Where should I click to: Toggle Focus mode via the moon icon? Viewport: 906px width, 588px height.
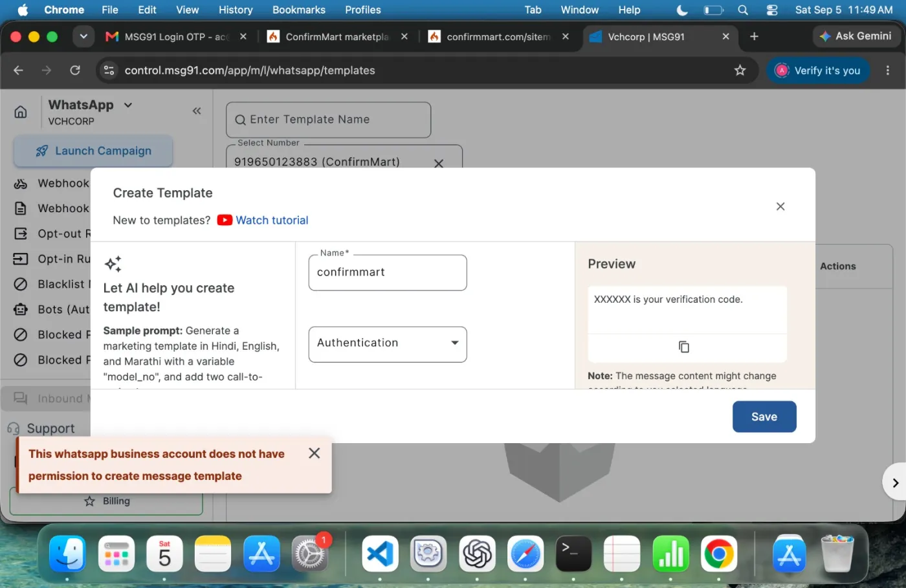[x=682, y=10]
